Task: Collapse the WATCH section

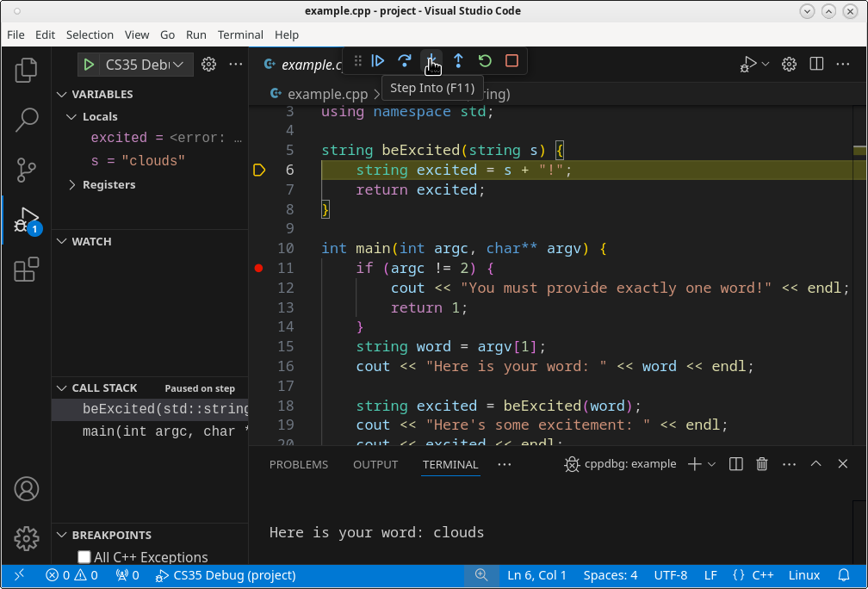Action: tap(61, 241)
